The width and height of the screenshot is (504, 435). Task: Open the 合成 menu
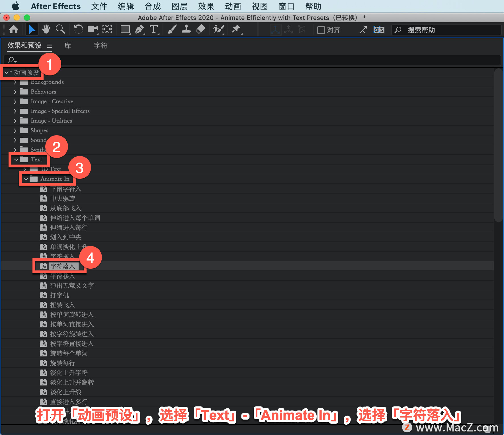[x=153, y=6]
